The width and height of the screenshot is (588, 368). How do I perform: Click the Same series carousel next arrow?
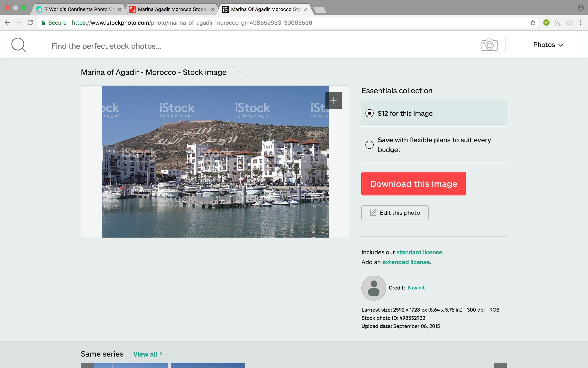pyautogui.click(x=501, y=365)
